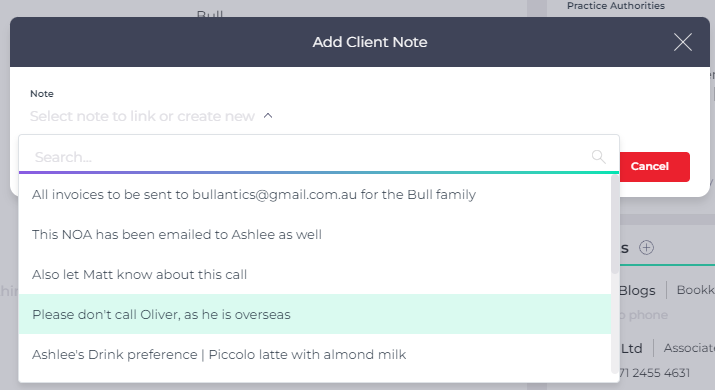The width and height of the screenshot is (715, 390).
Task: Click the Blogs contact name
Action: click(637, 291)
